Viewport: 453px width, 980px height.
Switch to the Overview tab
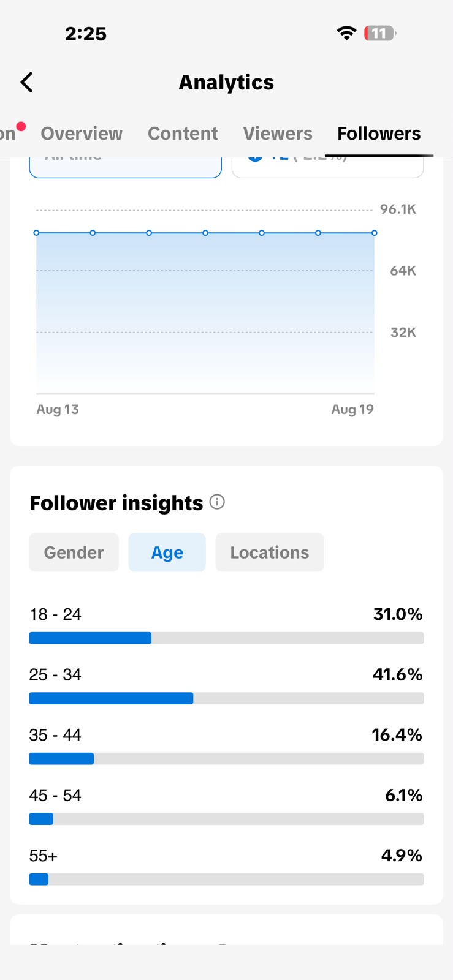coord(82,134)
